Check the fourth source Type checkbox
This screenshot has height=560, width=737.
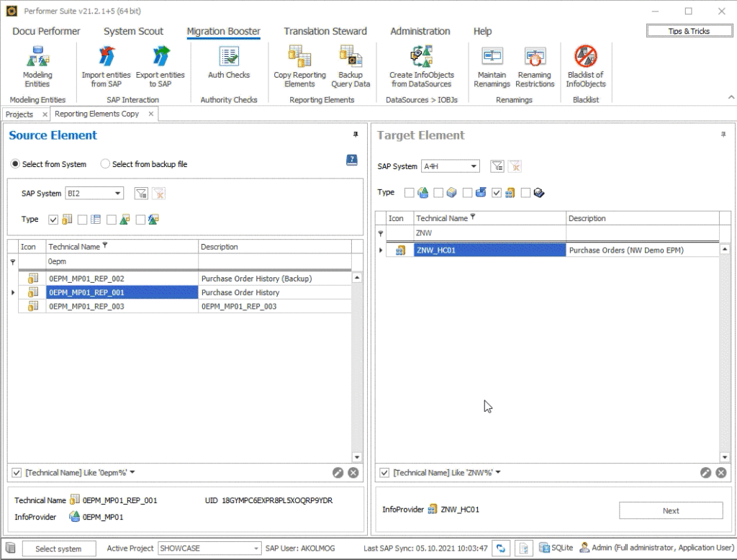140,220
